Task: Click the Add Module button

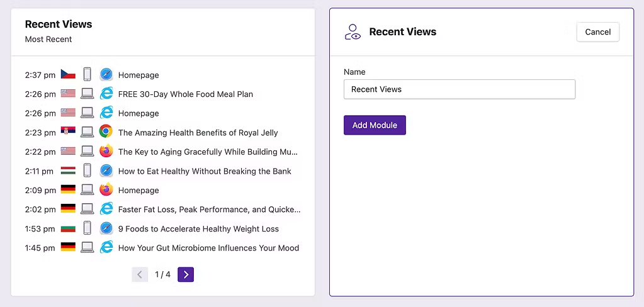Action: pos(375,125)
